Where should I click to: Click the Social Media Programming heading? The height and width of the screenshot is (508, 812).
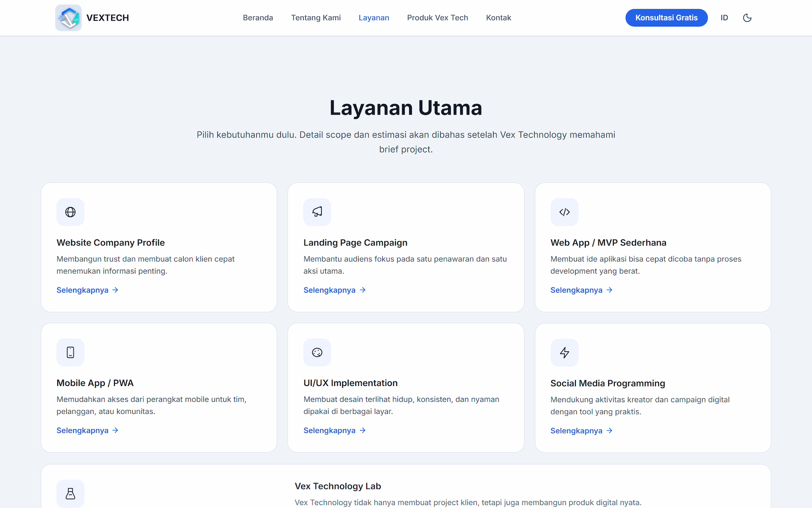608,384
